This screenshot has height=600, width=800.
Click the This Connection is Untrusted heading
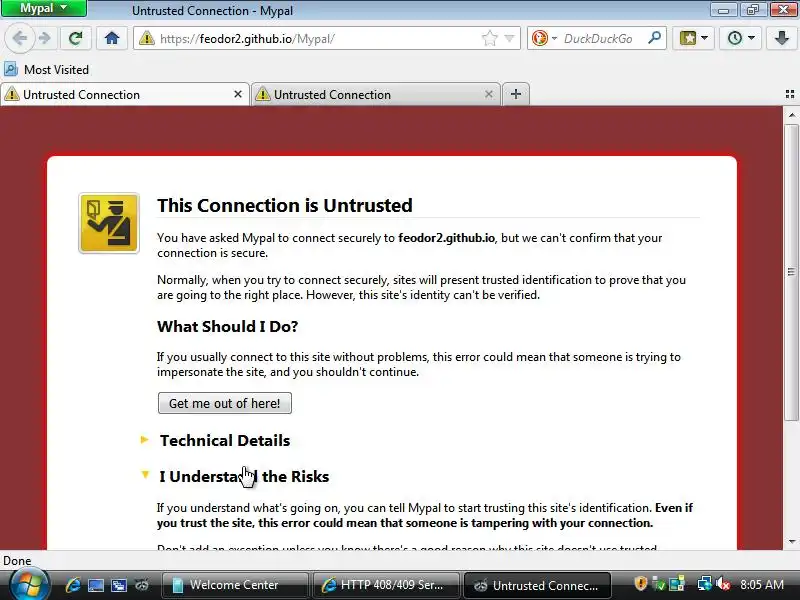pos(285,205)
